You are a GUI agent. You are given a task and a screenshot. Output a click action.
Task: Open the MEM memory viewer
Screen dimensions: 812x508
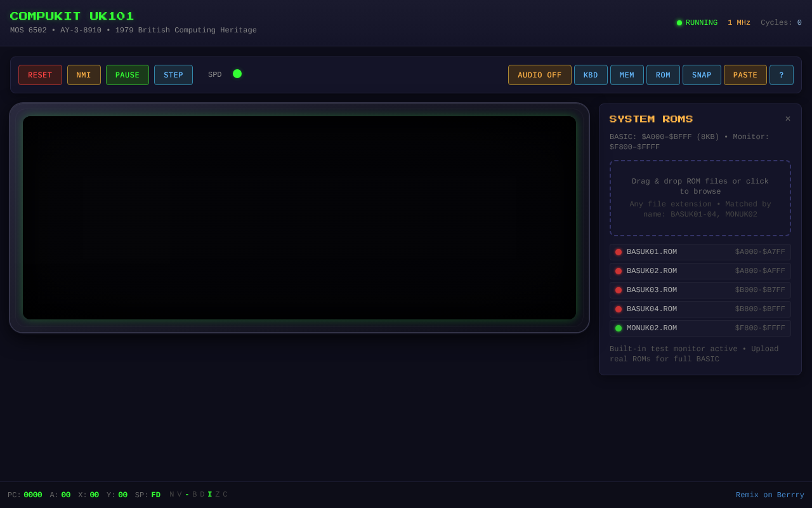[627, 75]
